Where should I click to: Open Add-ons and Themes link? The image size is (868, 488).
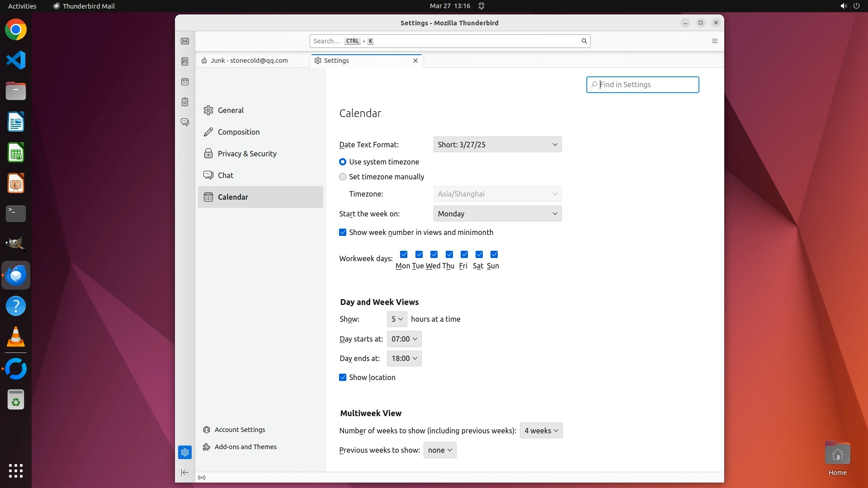(245, 447)
